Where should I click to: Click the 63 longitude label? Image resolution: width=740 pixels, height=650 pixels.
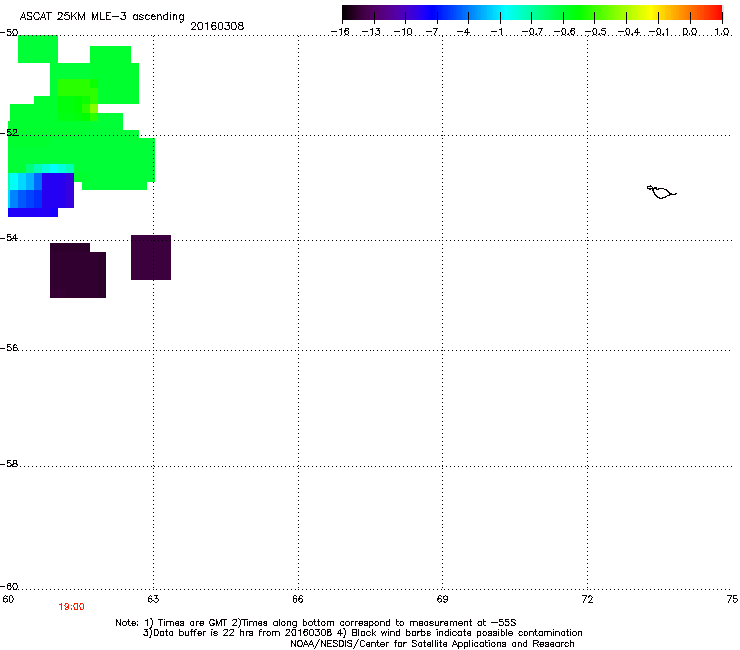(x=153, y=599)
